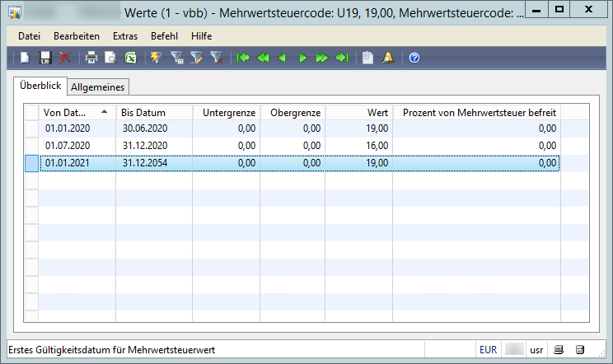Click the New record icon
613x364 pixels.
25,58
